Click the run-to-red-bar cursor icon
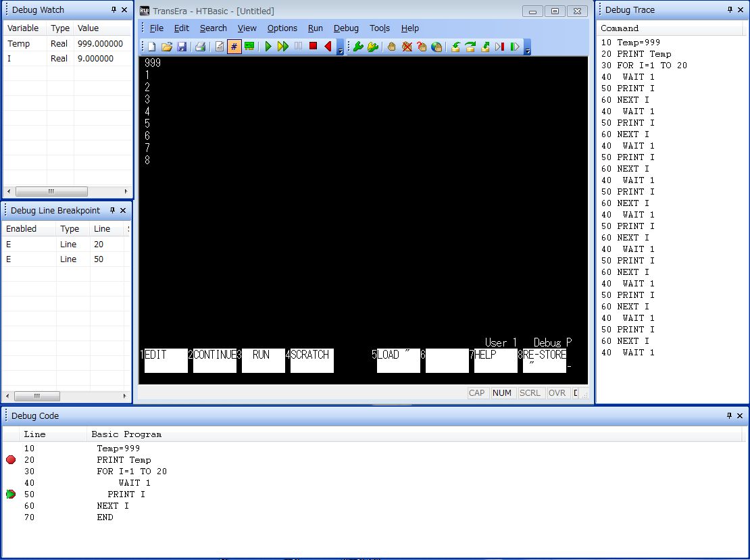The image size is (750, 560). coord(500,47)
